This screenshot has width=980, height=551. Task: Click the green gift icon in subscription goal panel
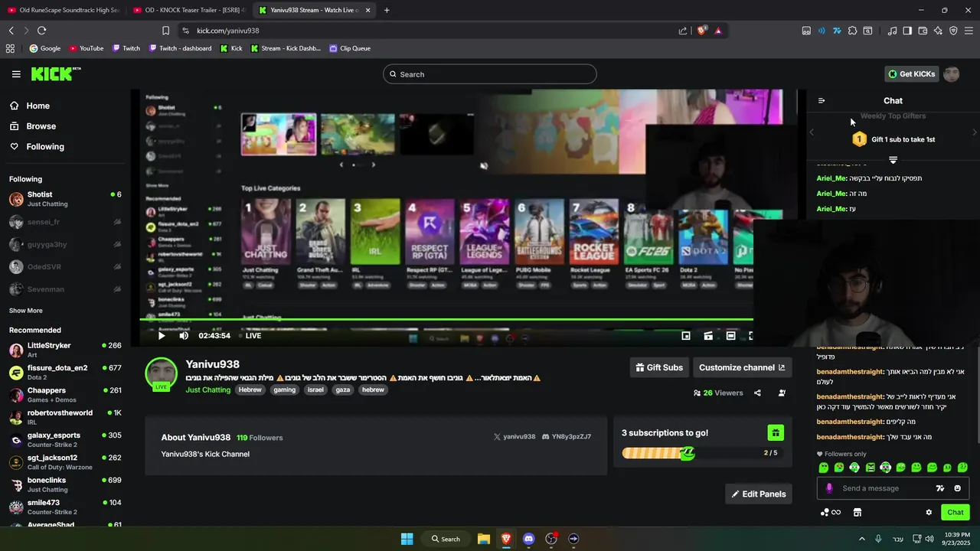(776, 433)
